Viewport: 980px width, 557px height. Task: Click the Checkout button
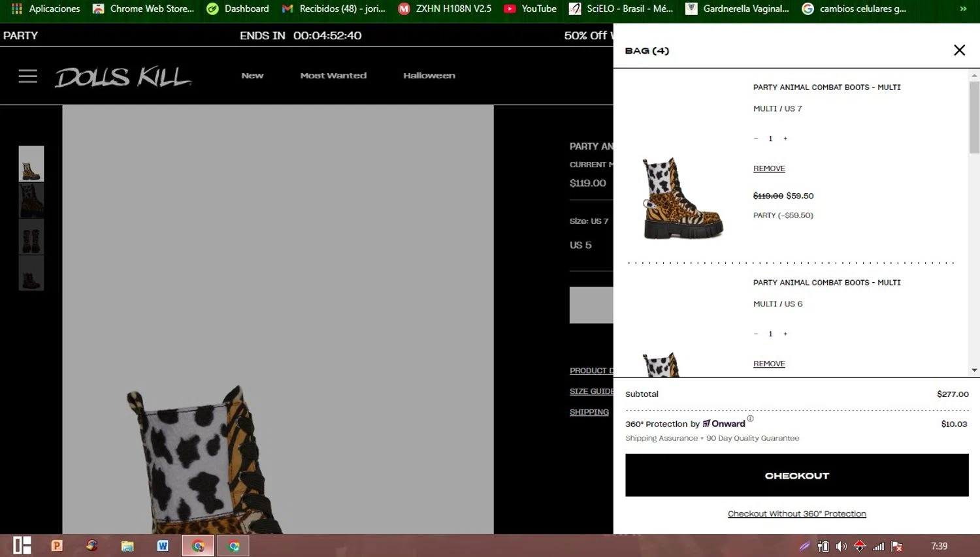(796, 475)
